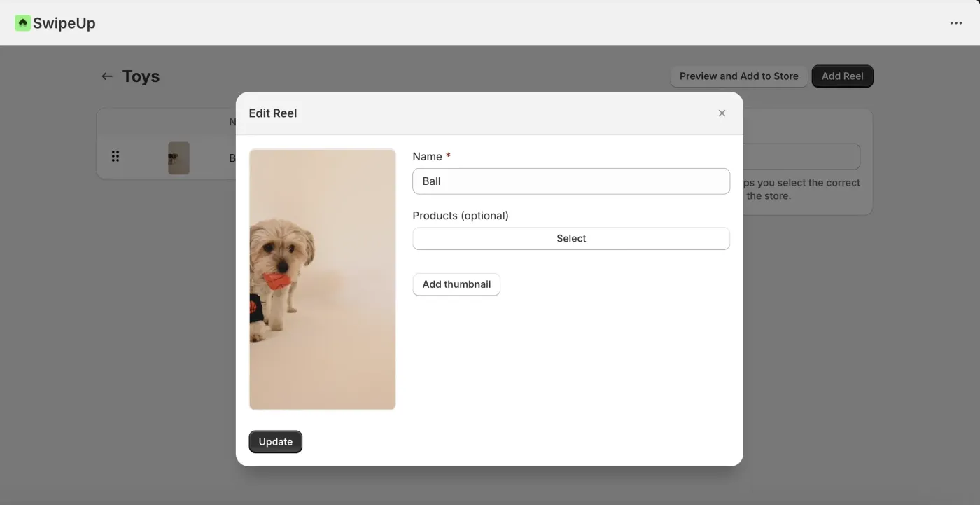Click the Add Reel button
980x505 pixels.
click(x=842, y=76)
